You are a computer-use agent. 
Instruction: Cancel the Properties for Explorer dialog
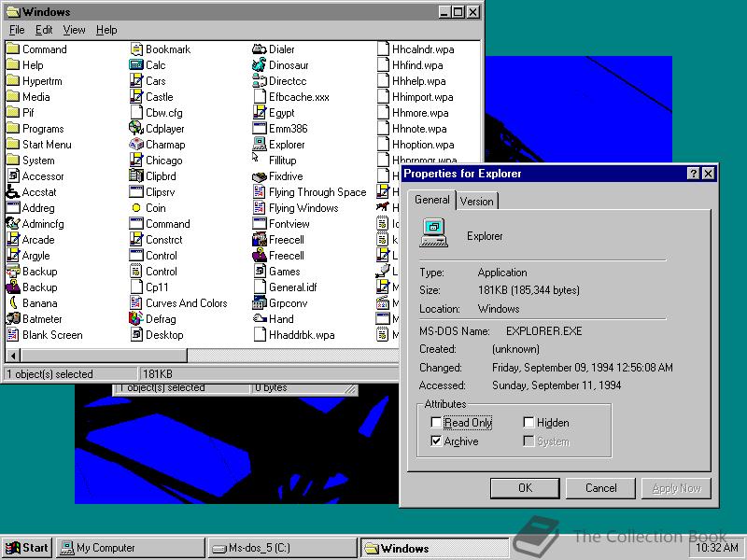600,488
